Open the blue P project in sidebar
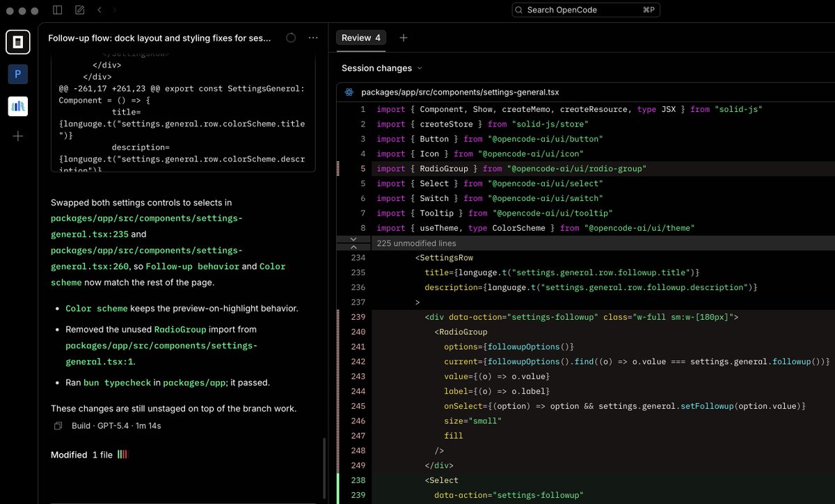The image size is (835, 504). (18, 74)
